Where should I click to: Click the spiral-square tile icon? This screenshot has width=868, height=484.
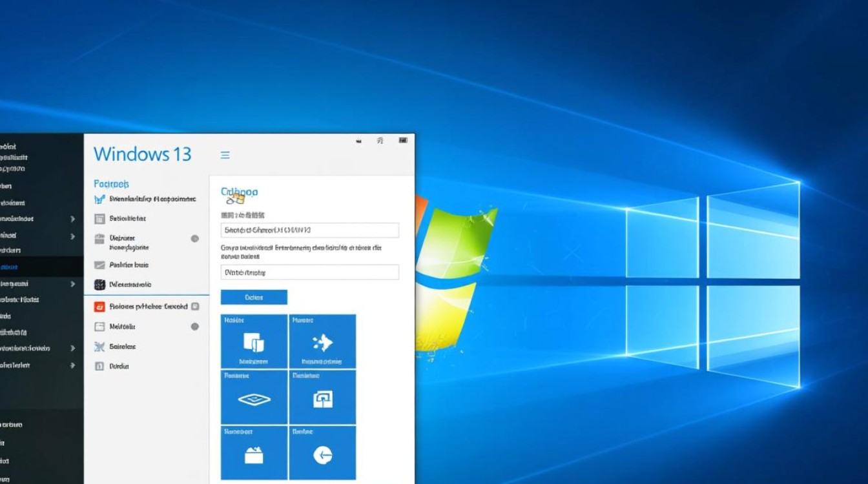pos(323,398)
